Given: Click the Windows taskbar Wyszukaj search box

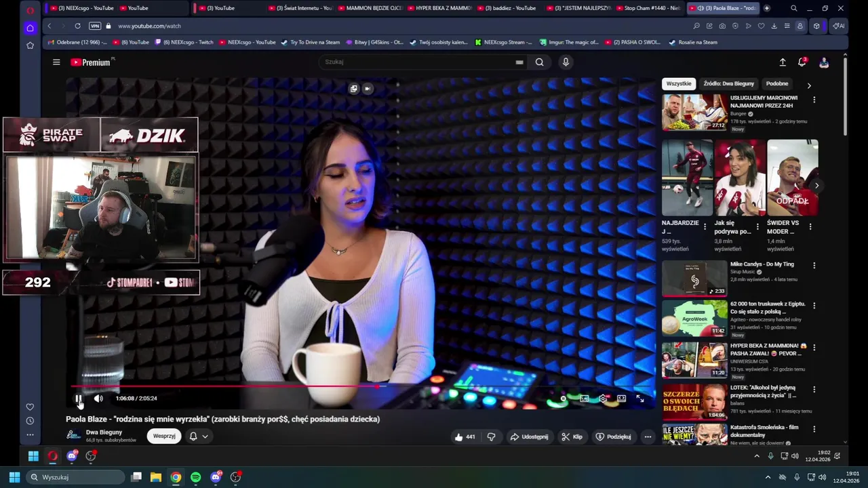Looking at the screenshot, I should point(75,477).
